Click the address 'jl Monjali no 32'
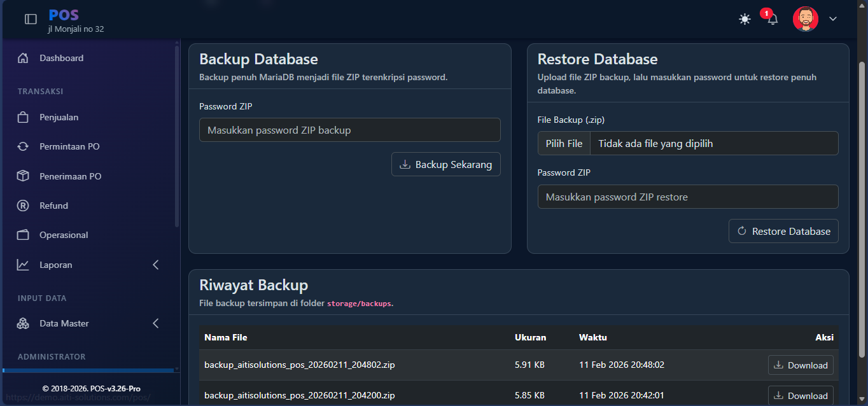This screenshot has height=406, width=868. (x=76, y=29)
